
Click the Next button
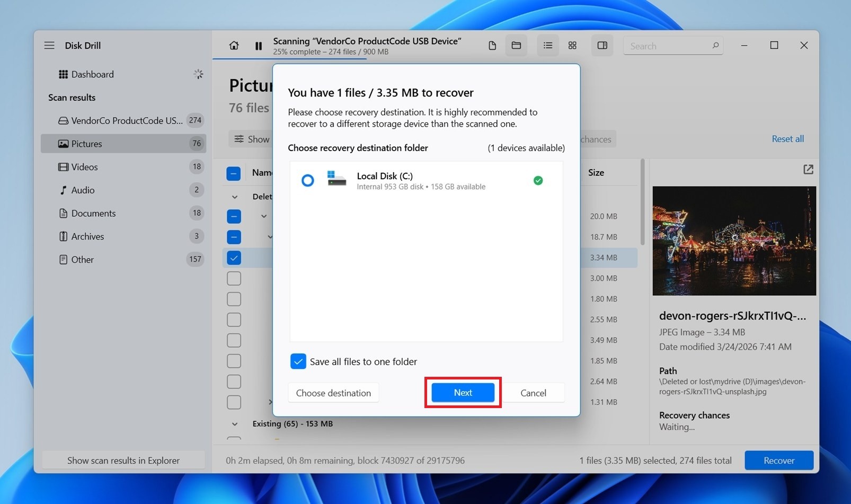click(463, 393)
